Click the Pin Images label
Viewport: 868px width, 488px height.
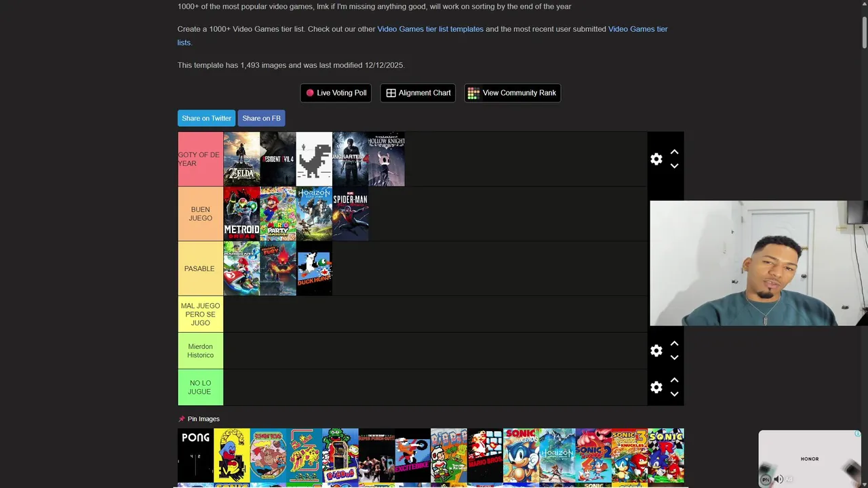(203, 419)
